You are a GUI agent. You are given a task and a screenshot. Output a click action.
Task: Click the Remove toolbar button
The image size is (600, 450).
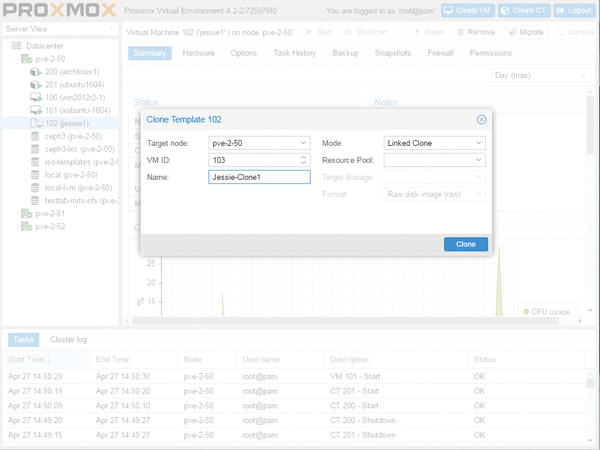point(476,32)
